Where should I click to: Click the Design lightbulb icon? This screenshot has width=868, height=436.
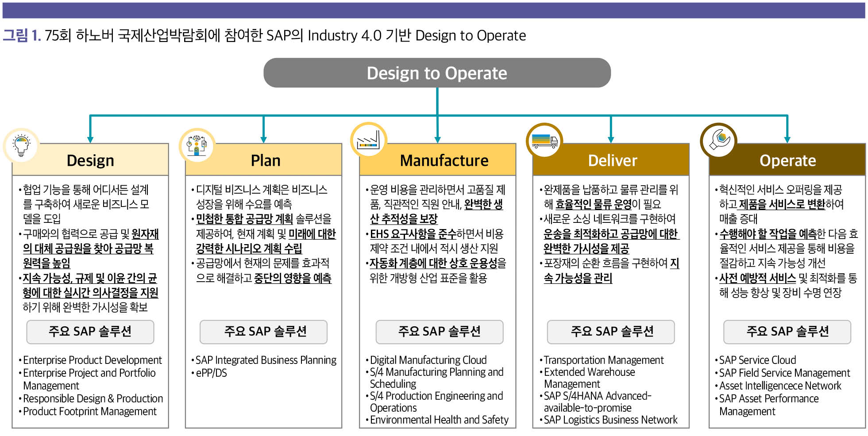(21, 145)
